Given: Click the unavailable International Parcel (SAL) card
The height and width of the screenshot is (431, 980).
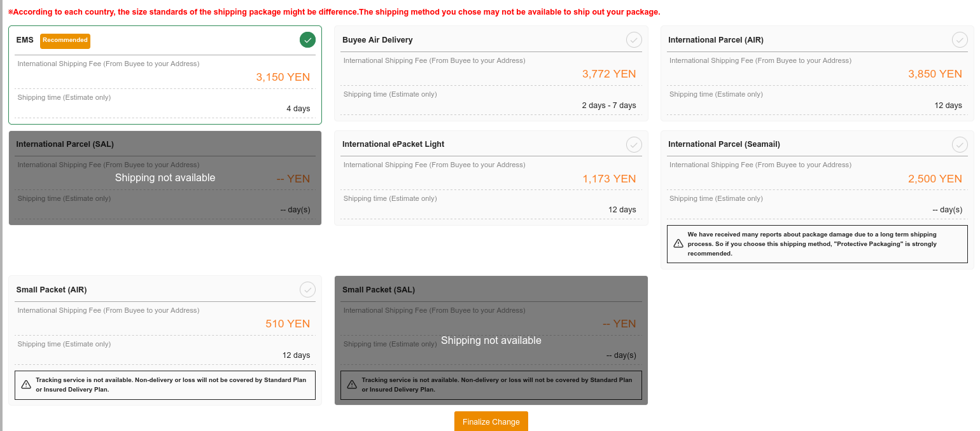Looking at the screenshot, I should tap(165, 178).
